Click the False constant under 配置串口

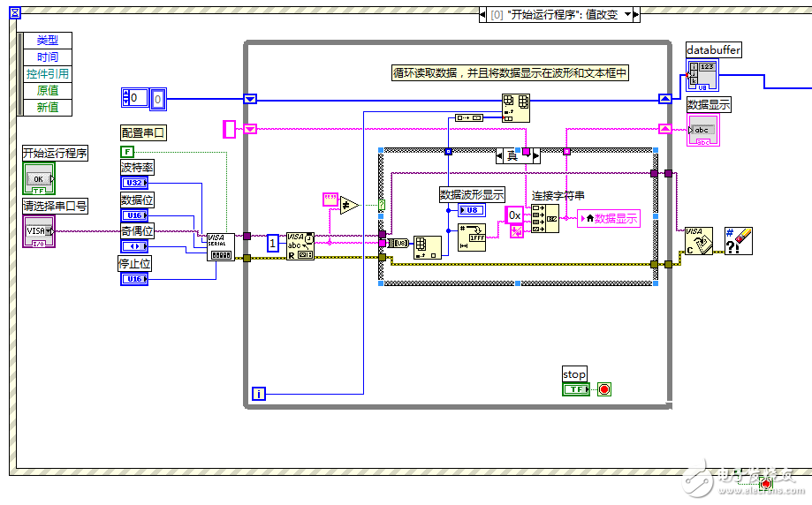click(127, 152)
